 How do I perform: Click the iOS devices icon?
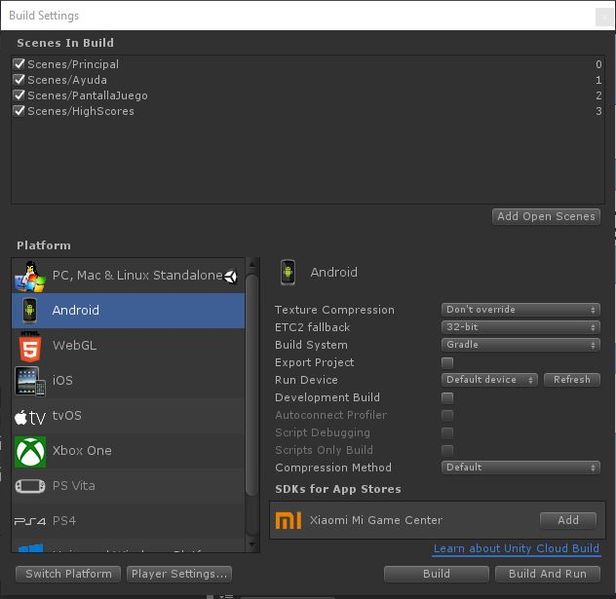[30, 381]
